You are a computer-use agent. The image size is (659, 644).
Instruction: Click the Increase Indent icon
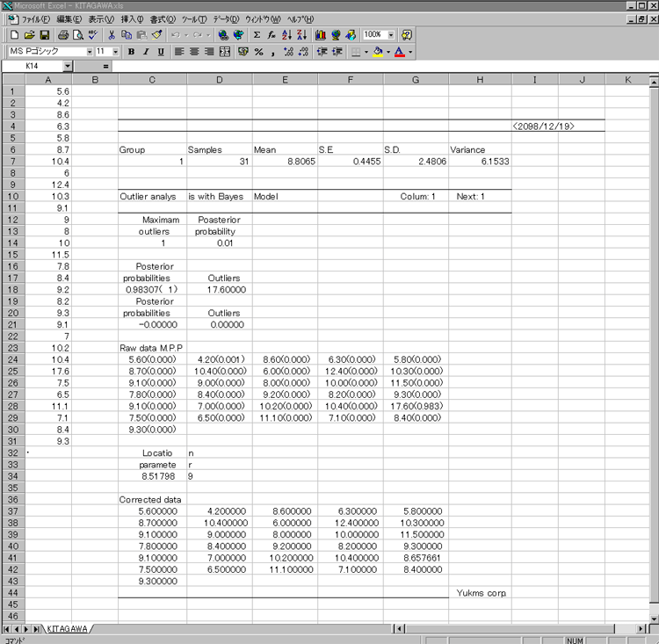(x=337, y=52)
